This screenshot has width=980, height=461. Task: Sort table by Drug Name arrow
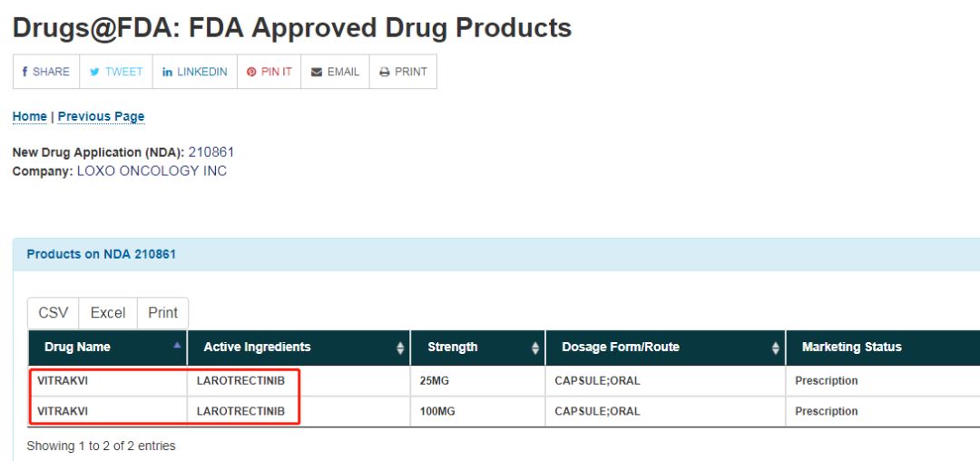pos(177,345)
